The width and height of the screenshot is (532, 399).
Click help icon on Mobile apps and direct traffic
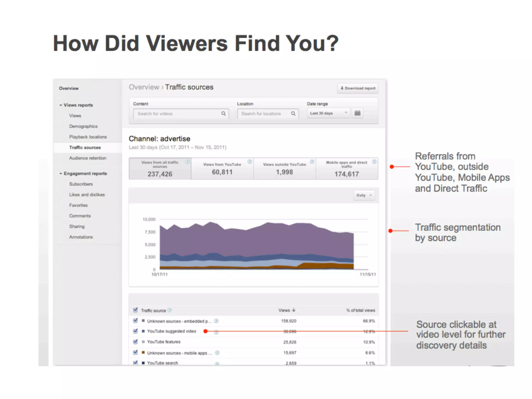pyautogui.click(x=374, y=162)
